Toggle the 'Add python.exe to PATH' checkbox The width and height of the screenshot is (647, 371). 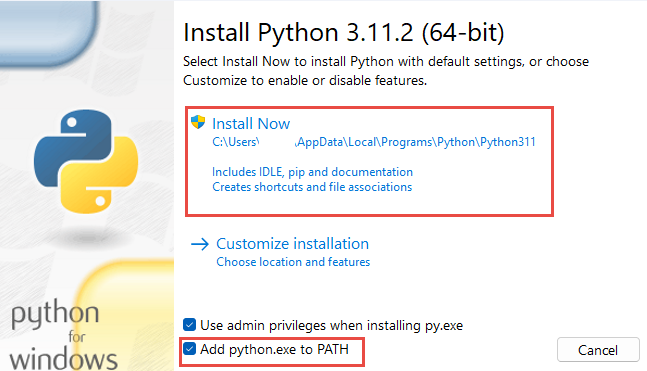click(x=189, y=349)
